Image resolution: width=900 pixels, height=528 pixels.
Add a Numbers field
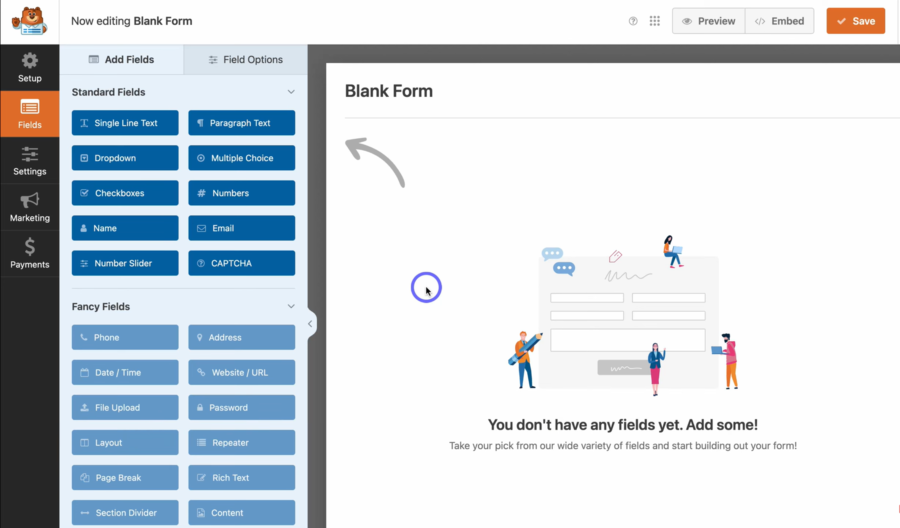(x=242, y=193)
